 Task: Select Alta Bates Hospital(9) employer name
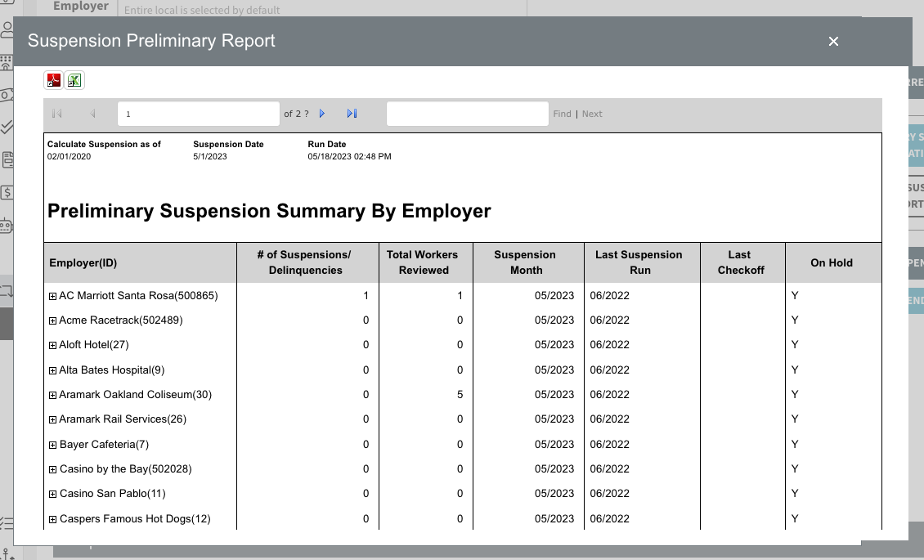112,370
